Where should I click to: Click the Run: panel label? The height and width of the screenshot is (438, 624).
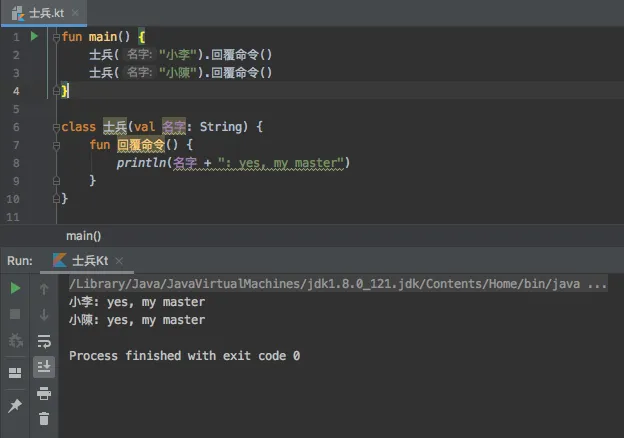click(20, 261)
